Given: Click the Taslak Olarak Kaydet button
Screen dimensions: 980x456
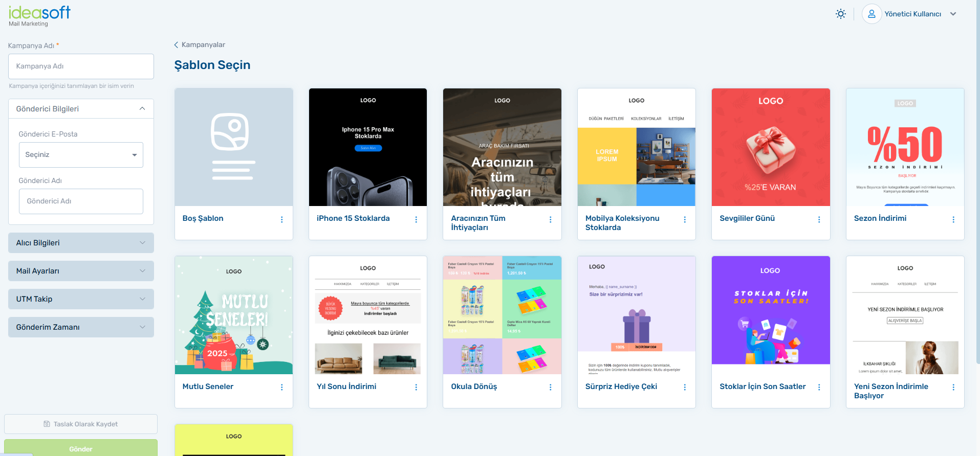Looking at the screenshot, I should pos(81,424).
